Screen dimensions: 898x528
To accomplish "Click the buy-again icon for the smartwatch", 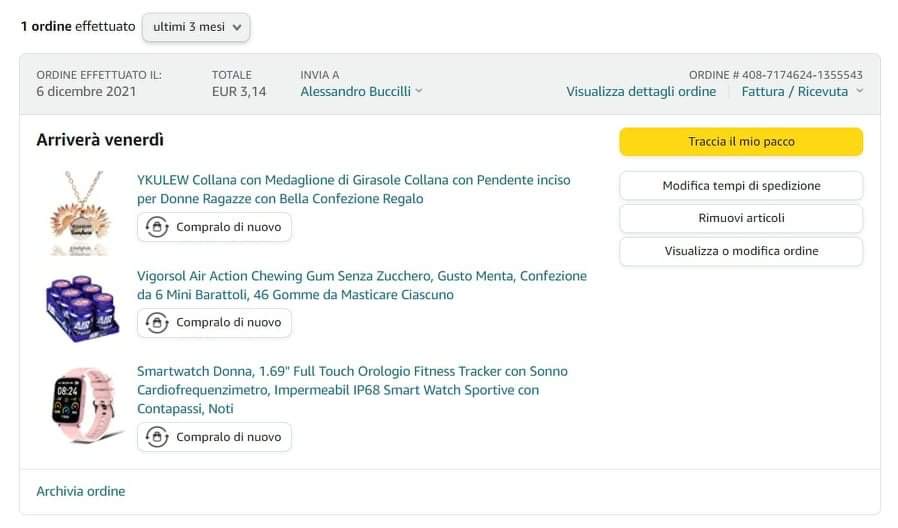I will [157, 437].
